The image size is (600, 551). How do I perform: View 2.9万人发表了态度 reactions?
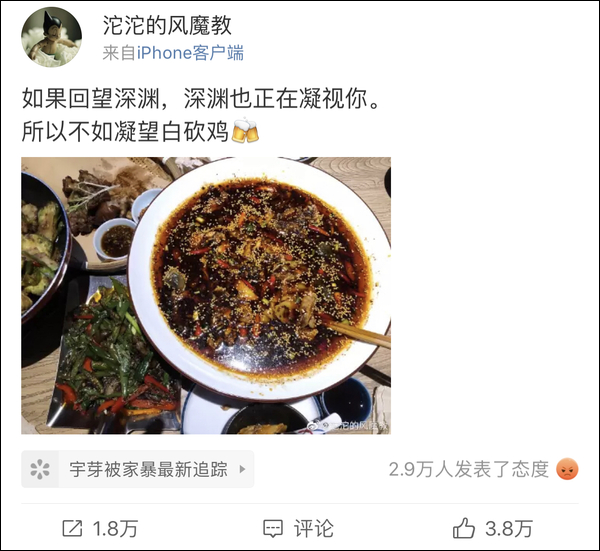pyautogui.click(x=469, y=469)
